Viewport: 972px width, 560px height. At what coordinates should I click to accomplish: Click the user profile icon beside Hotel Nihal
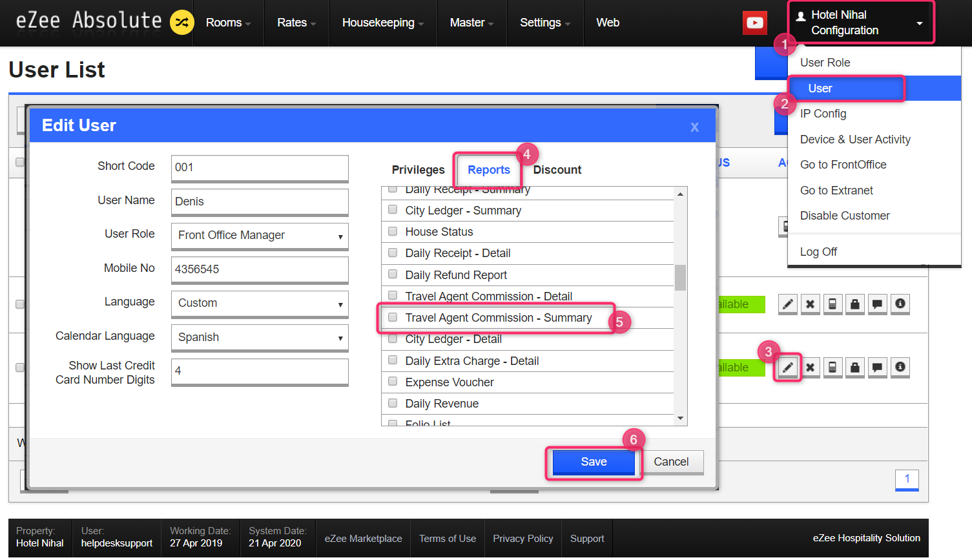[x=801, y=17]
